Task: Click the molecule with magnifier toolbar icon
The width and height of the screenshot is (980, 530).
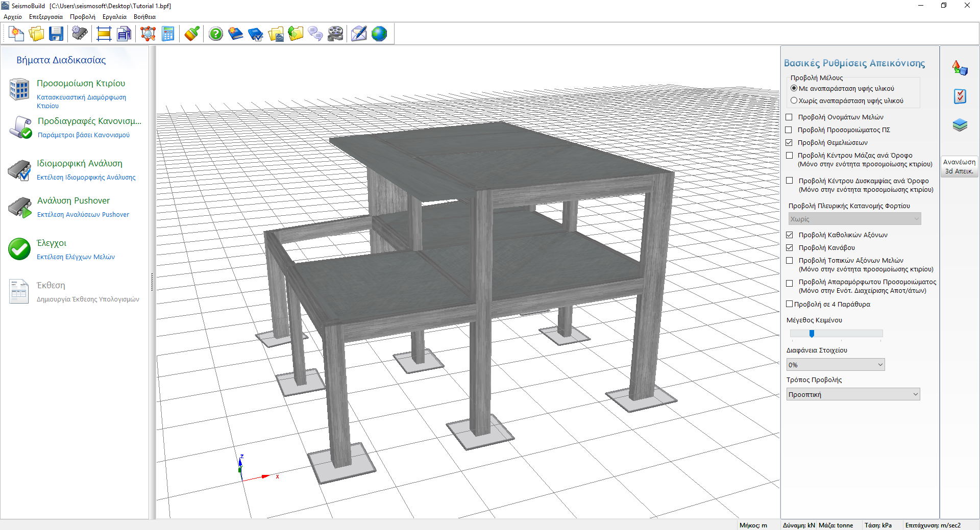Action: point(148,34)
